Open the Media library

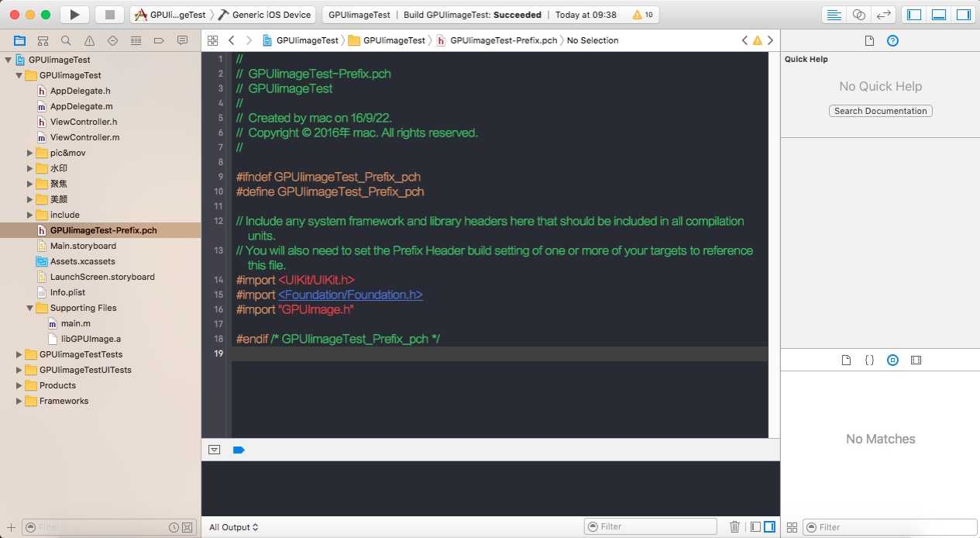point(916,360)
